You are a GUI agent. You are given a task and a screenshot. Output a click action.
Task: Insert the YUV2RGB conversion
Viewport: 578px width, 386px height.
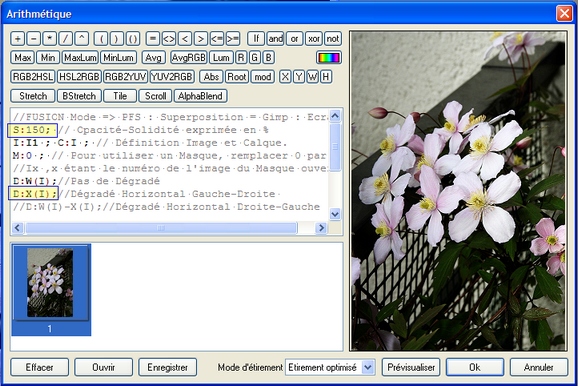[x=172, y=77]
